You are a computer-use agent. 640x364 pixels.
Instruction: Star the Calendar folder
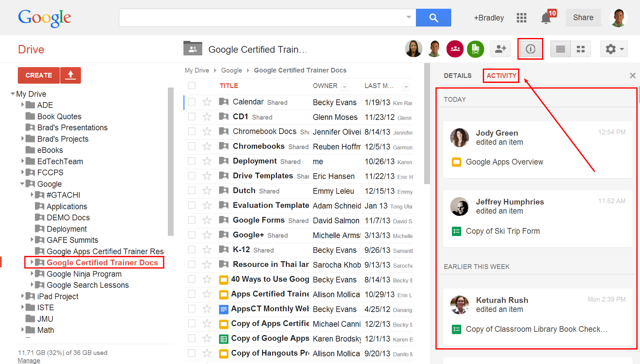tap(207, 102)
